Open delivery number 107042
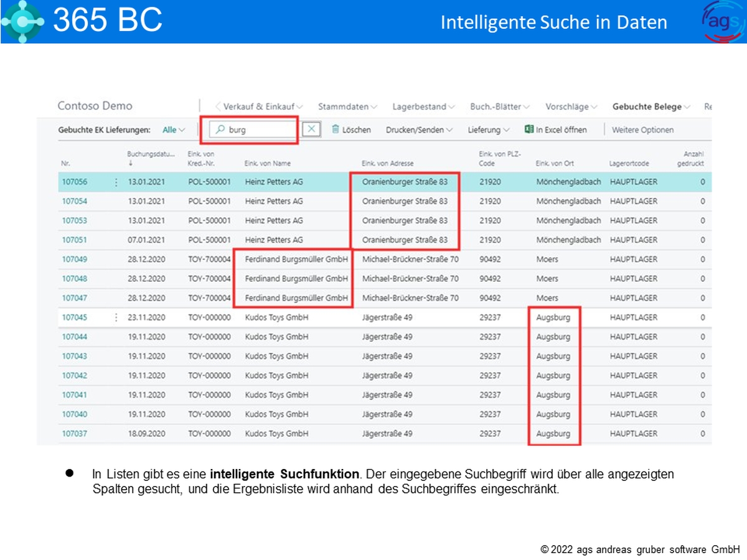This screenshot has width=747, height=560. [74, 375]
